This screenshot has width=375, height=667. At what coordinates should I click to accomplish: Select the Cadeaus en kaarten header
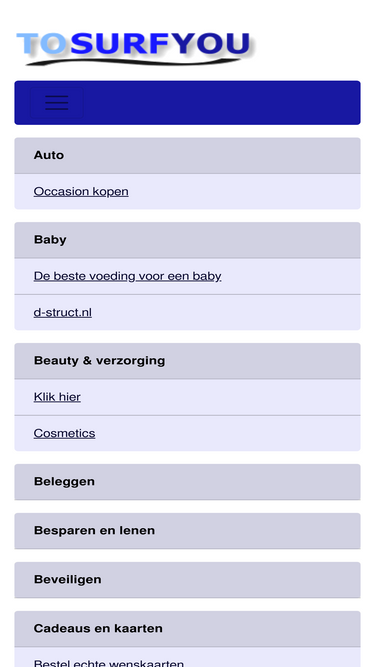(188, 629)
